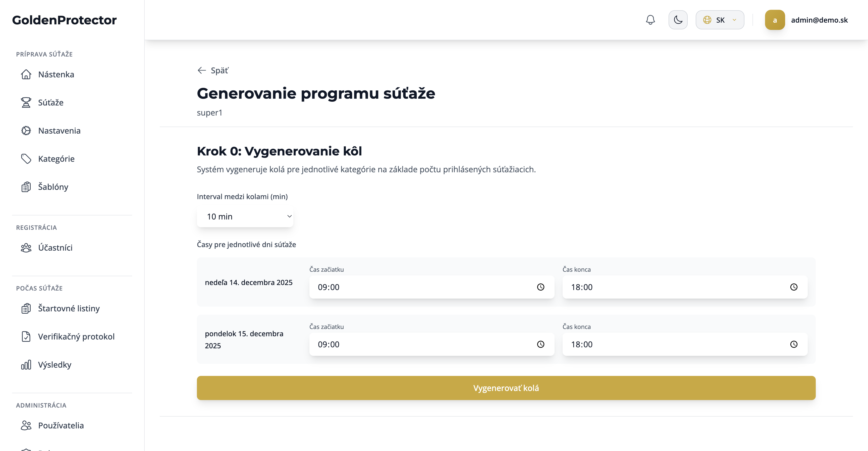Click the Kategórie tag icon
This screenshot has width=868, height=451.
(x=26, y=159)
